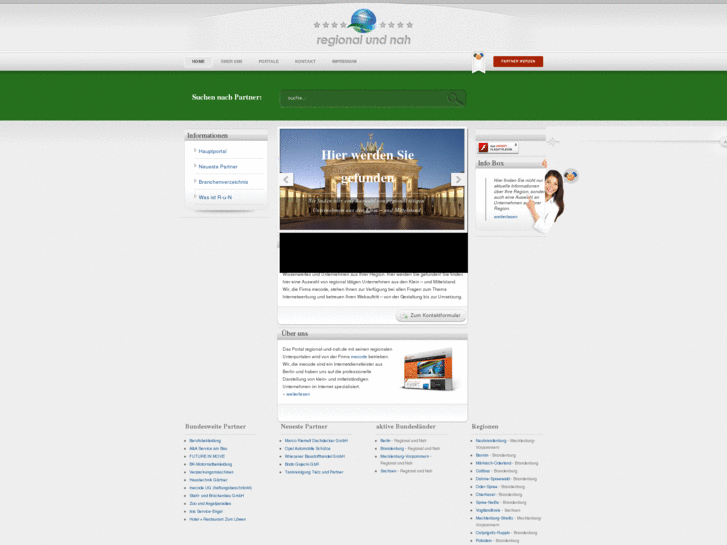The width and height of the screenshot is (727, 545).
Task: Open Opel Automobile Schütze link
Action: 307,449
